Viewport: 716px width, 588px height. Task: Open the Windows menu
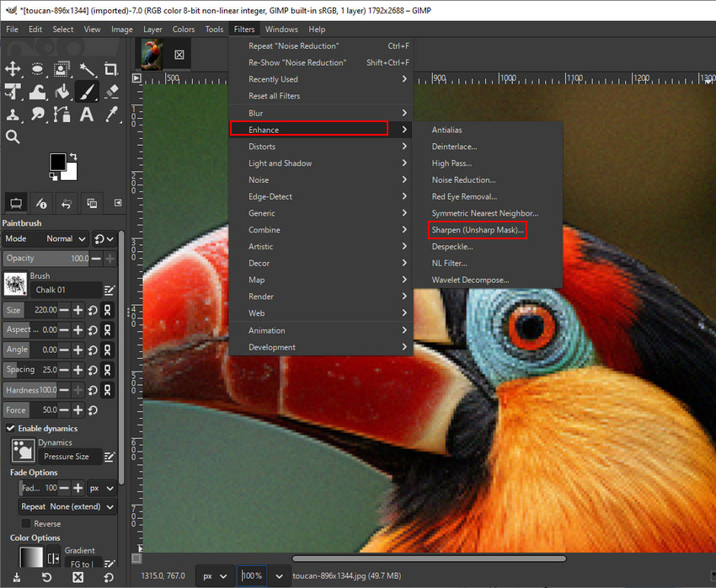(x=281, y=28)
